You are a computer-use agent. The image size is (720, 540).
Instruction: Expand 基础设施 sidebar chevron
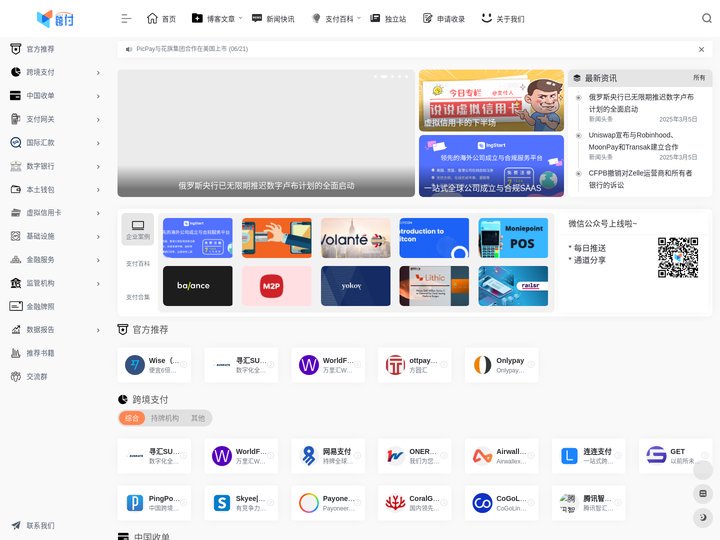tap(98, 236)
